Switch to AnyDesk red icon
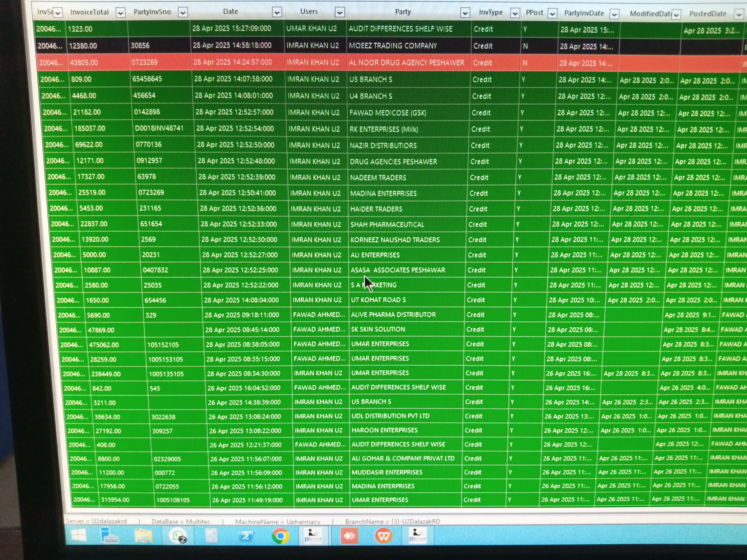747x560 pixels. click(x=349, y=536)
